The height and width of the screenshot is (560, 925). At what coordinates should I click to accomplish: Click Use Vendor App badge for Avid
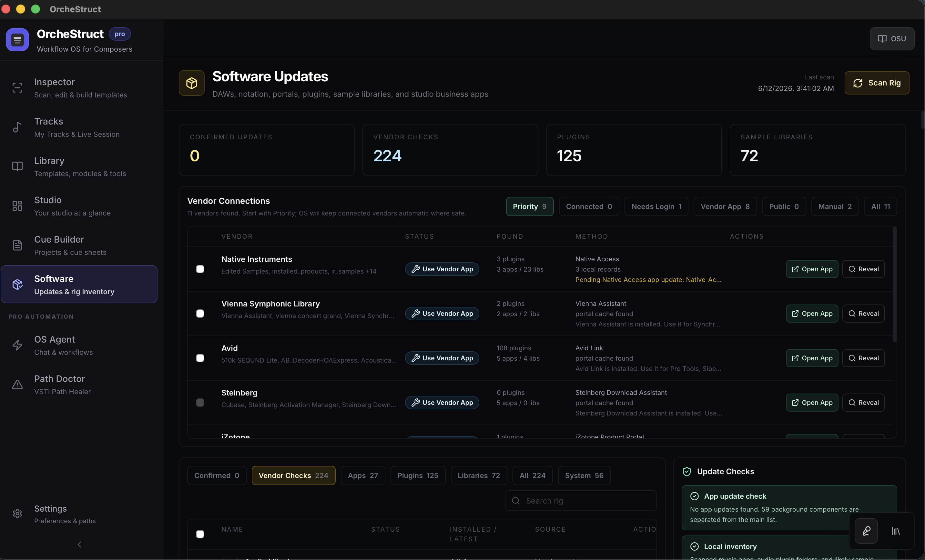[x=442, y=358]
